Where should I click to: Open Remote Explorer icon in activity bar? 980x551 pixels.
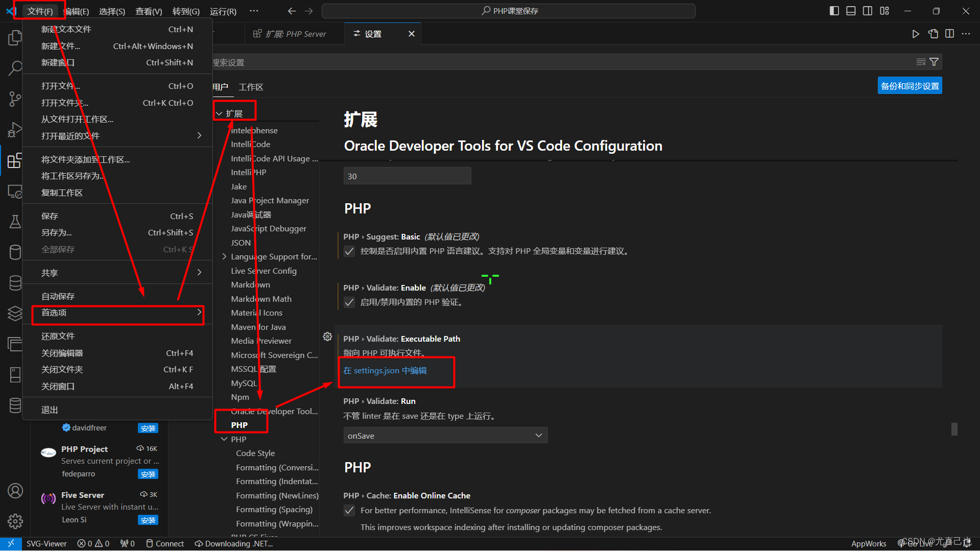15,191
